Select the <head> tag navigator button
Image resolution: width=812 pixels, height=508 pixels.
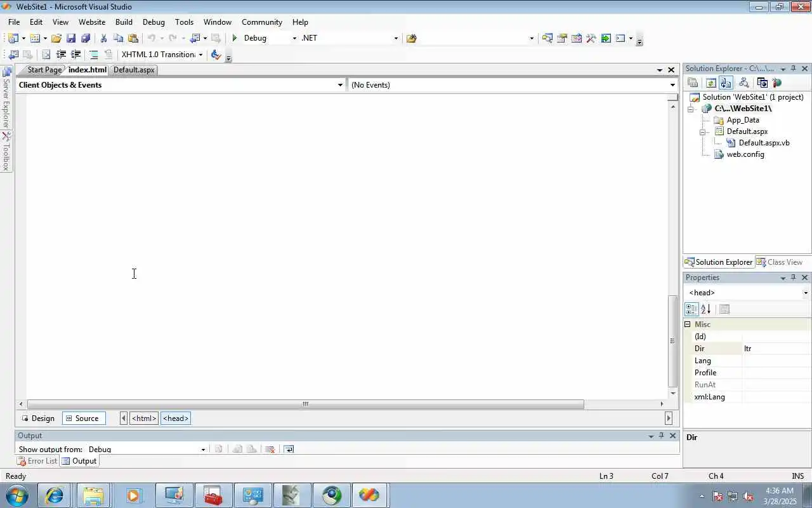[x=176, y=418]
